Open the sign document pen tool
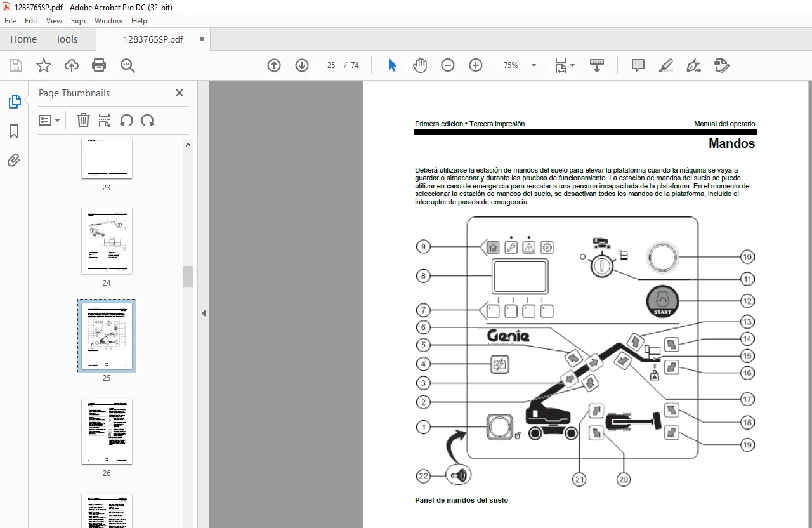The image size is (812, 528). click(x=694, y=65)
